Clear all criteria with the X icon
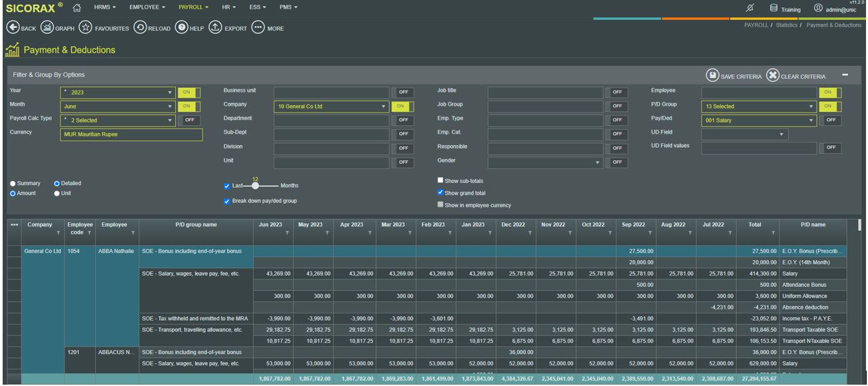The height and width of the screenshot is (386, 868). [x=773, y=76]
